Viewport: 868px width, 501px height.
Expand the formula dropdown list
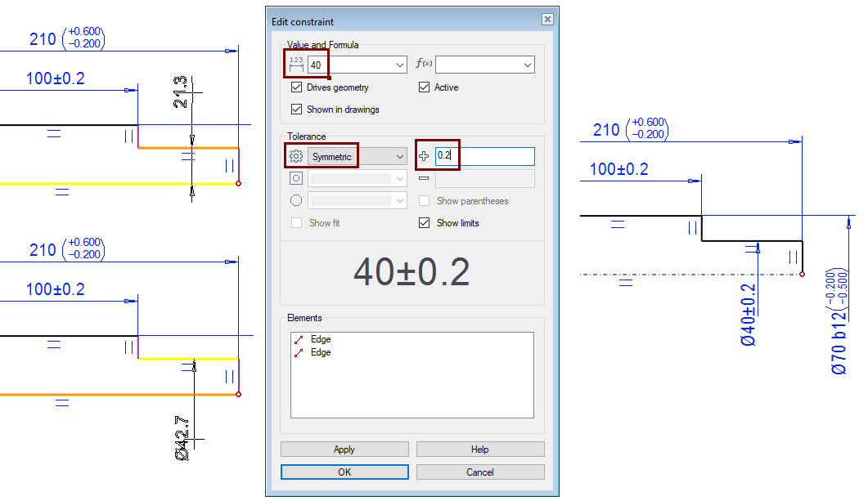(x=527, y=65)
